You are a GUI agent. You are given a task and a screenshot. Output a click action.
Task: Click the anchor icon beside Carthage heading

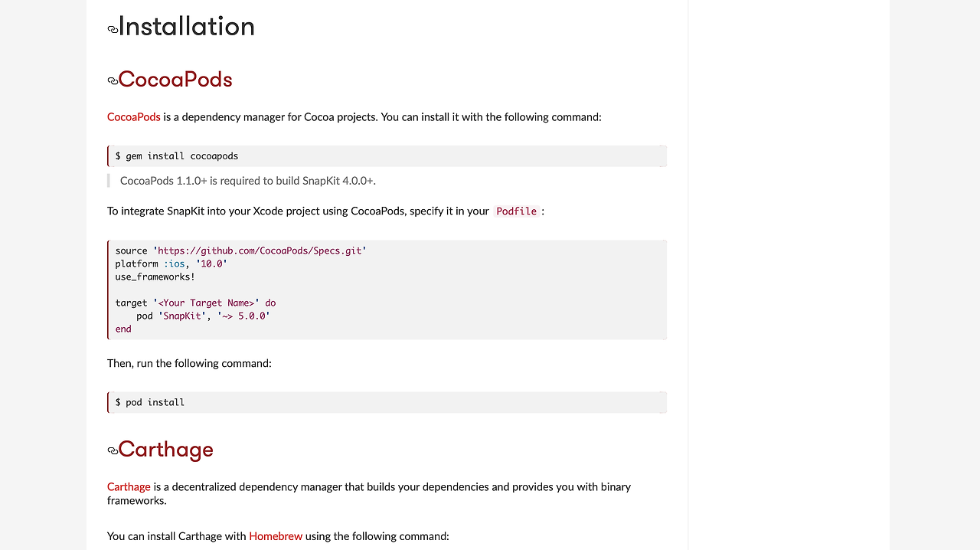tap(113, 450)
